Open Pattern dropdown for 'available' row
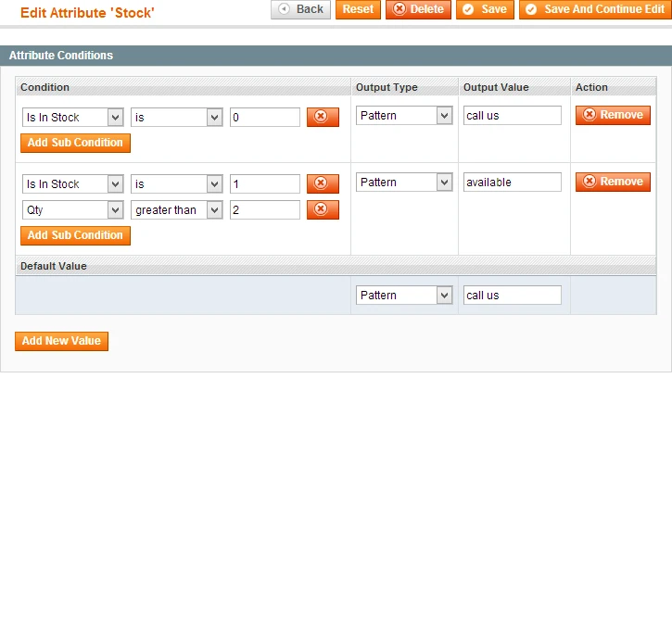 coord(403,183)
